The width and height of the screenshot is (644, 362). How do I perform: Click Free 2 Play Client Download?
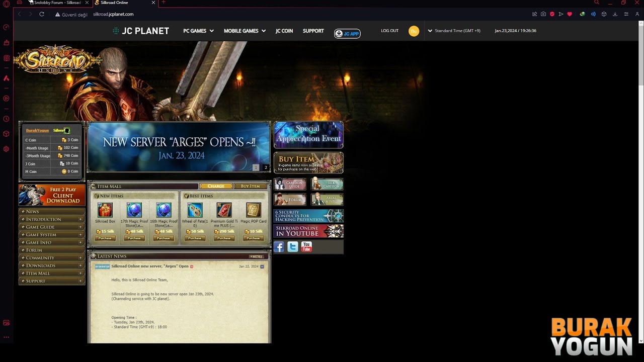(x=52, y=196)
